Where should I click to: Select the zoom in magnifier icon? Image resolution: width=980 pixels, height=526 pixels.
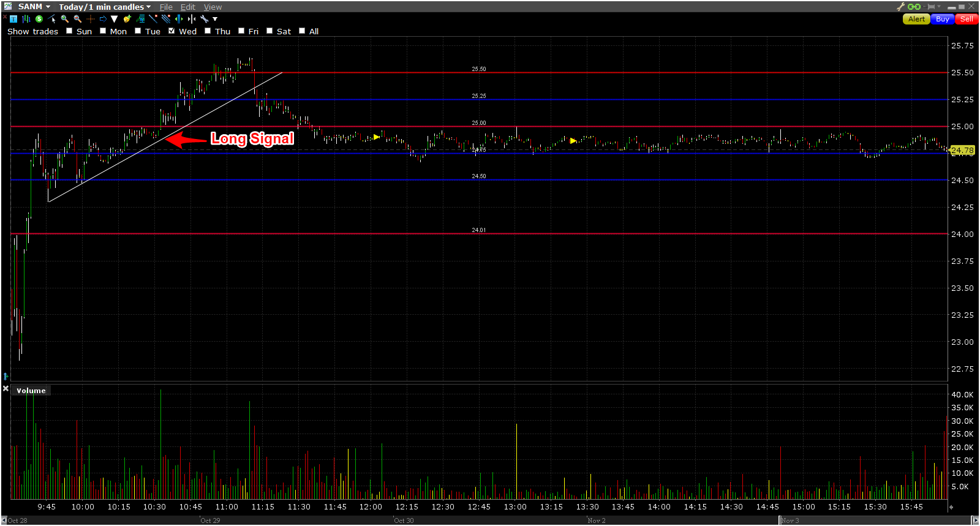coord(64,19)
